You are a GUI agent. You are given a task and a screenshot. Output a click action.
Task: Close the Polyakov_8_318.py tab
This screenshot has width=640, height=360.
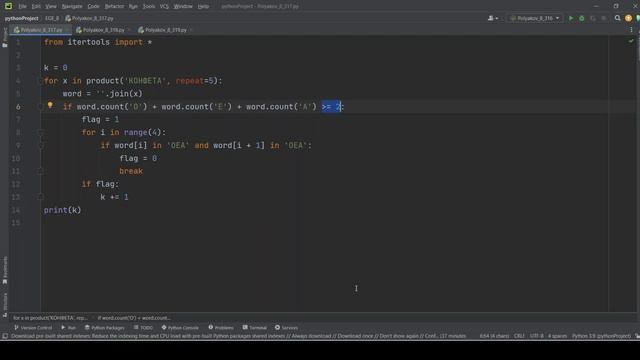pos(129,30)
